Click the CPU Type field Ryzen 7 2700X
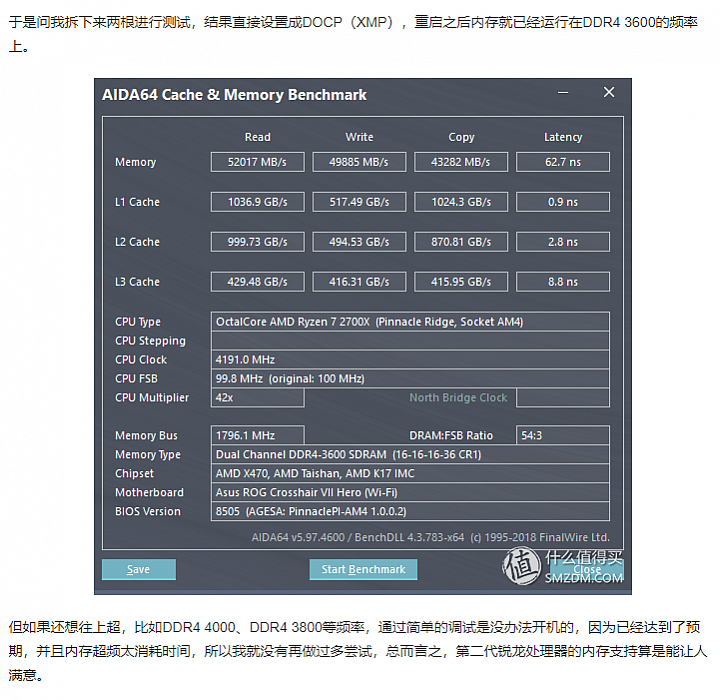The height and width of the screenshot is (700, 720). 411,322
